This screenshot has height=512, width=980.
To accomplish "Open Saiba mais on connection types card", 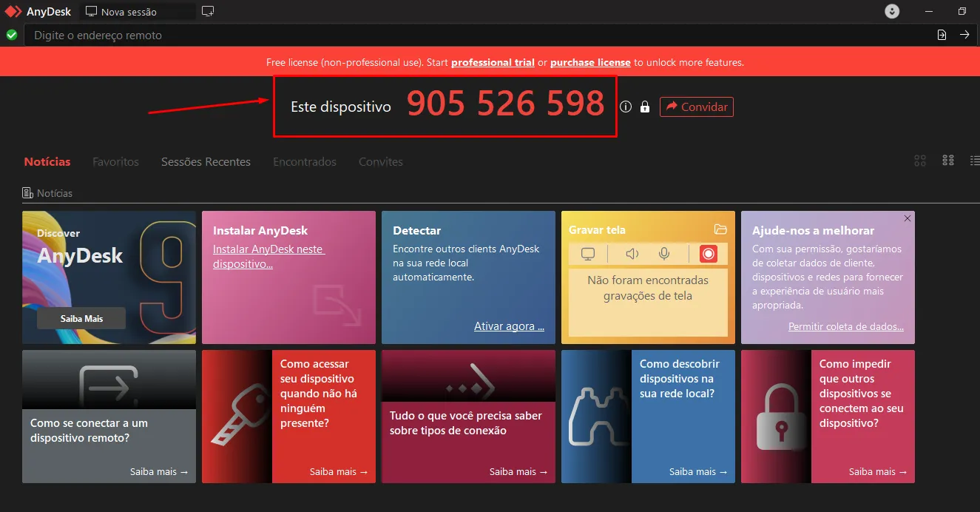I will click(518, 471).
